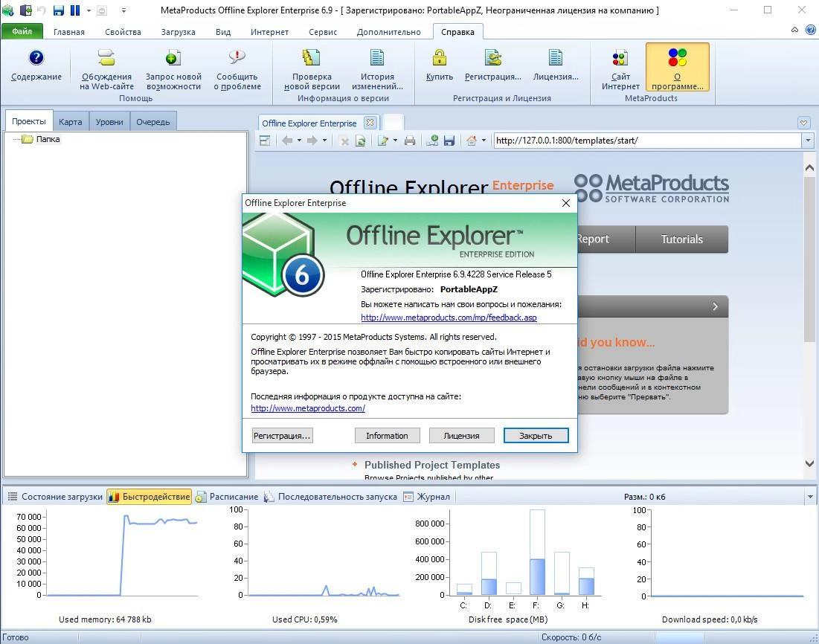This screenshot has height=644, width=819.
Task: Switch to the Карта panel tab
Action: [71, 122]
